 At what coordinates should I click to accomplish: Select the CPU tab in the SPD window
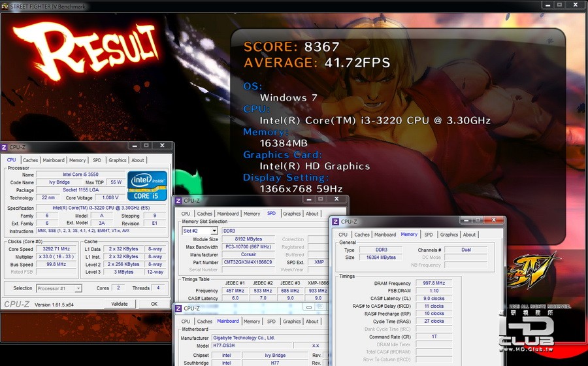pyautogui.click(x=186, y=214)
